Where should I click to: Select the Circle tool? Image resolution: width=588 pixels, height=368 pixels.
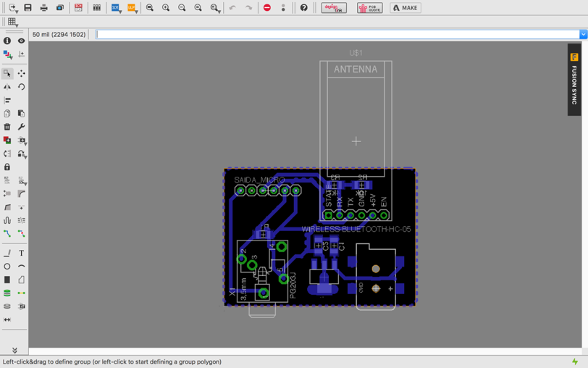click(x=7, y=267)
